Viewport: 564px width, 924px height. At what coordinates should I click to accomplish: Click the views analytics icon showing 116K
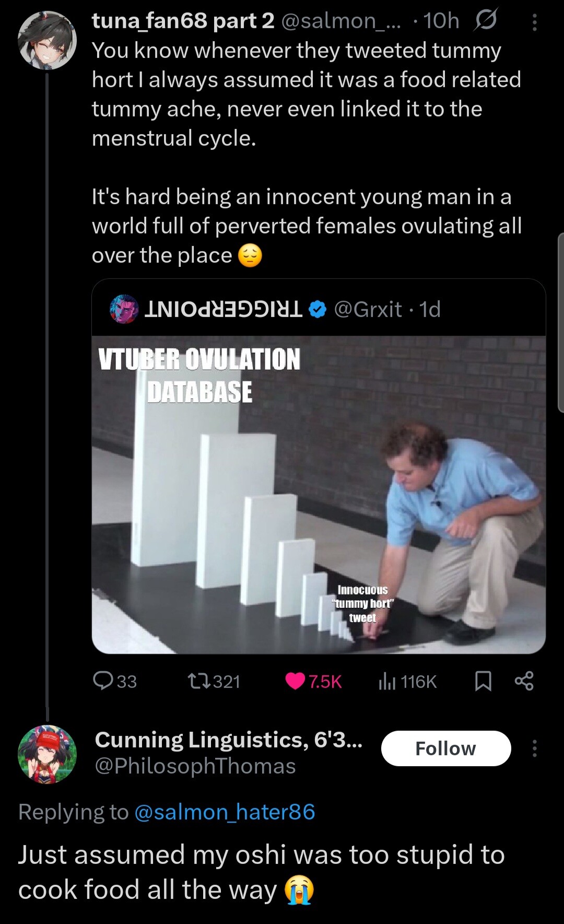pos(387,681)
